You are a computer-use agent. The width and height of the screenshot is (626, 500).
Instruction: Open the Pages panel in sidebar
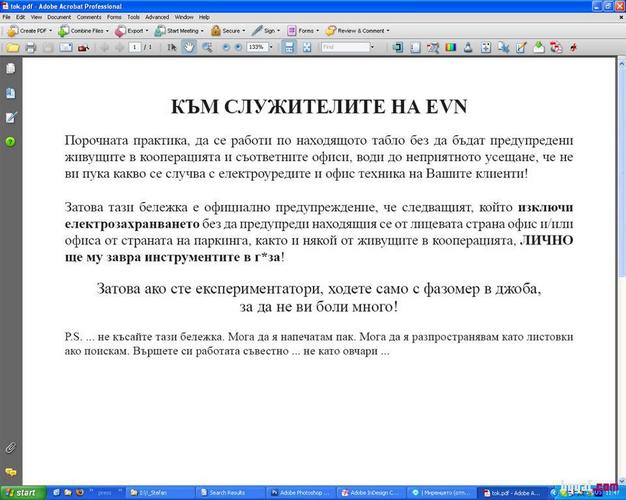coord(10,69)
